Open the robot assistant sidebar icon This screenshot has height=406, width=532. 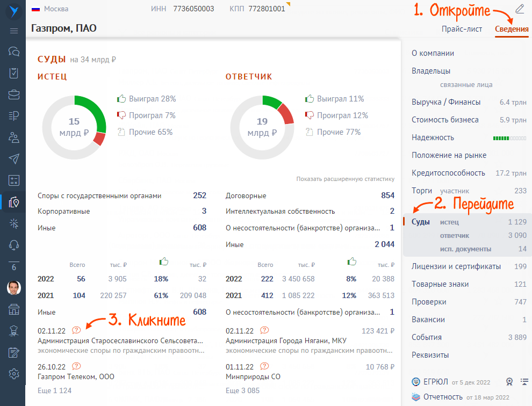click(x=14, y=331)
